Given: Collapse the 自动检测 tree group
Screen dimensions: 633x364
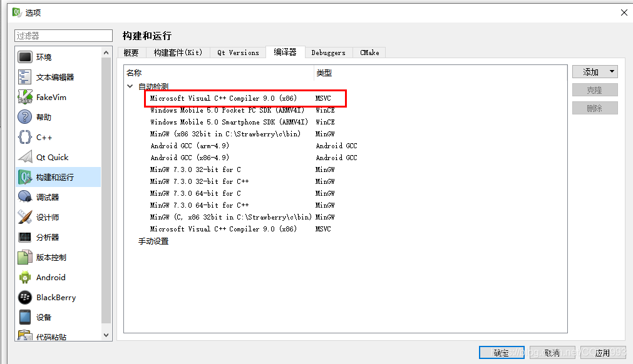Looking at the screenshot, I should pyautogui.click(x=130, y=86).
